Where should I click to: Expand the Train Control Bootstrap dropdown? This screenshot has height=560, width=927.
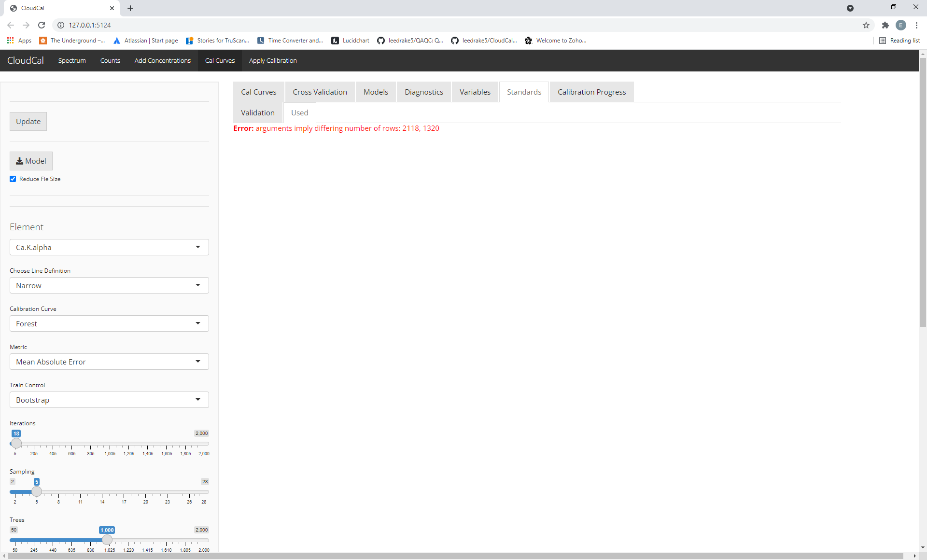109,400
